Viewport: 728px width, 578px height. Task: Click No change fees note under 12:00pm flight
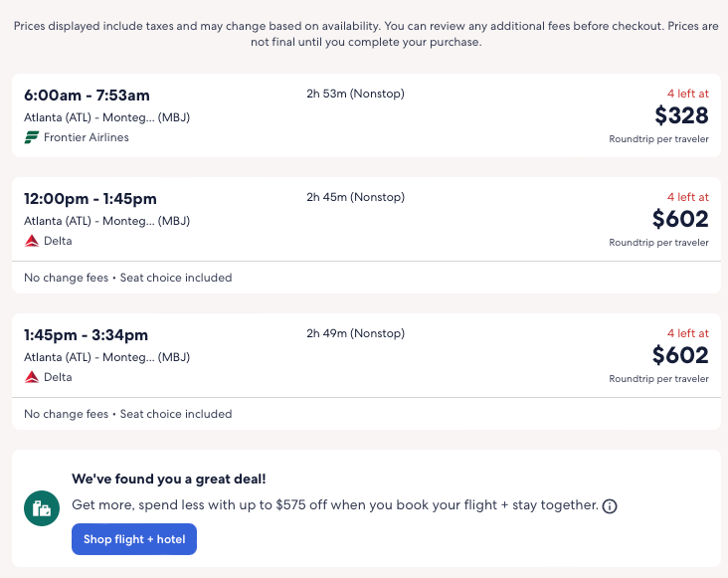[127, 278]
